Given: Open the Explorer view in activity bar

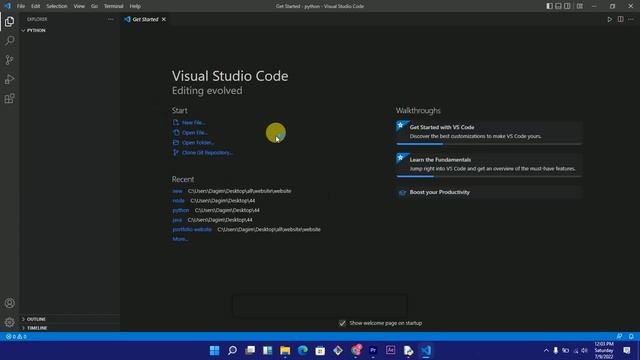Looking at the screenshot, I should coord(9,21).
